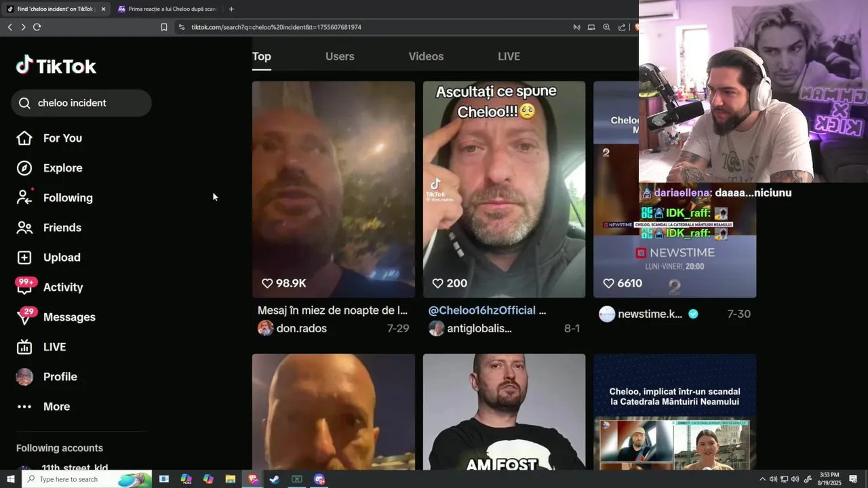The width and height of the screenshot is (868, 488).
Task: Open the For You home icon
Action: coord(24,138)
